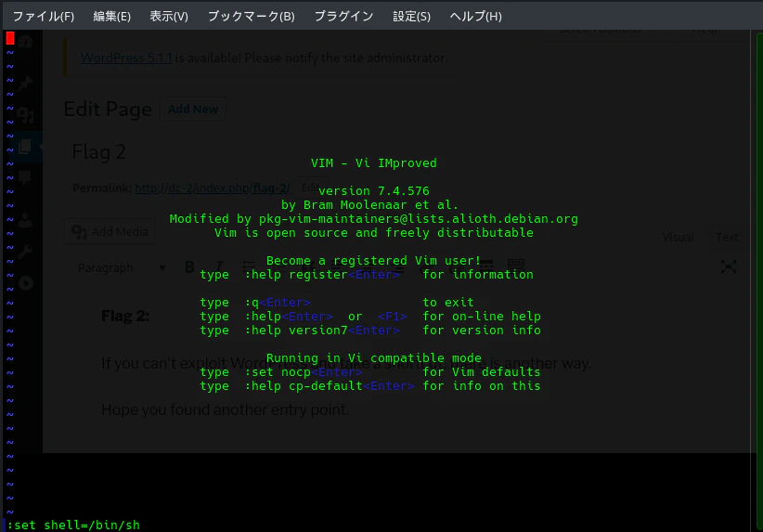The height and width of the screenshot is (532, 763).
Task: Click the red vim cursor block
Action: [x=10, y=38]
